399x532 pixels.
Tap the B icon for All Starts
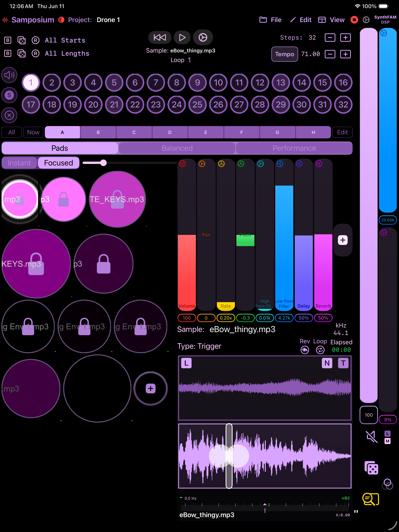point(8,40)
